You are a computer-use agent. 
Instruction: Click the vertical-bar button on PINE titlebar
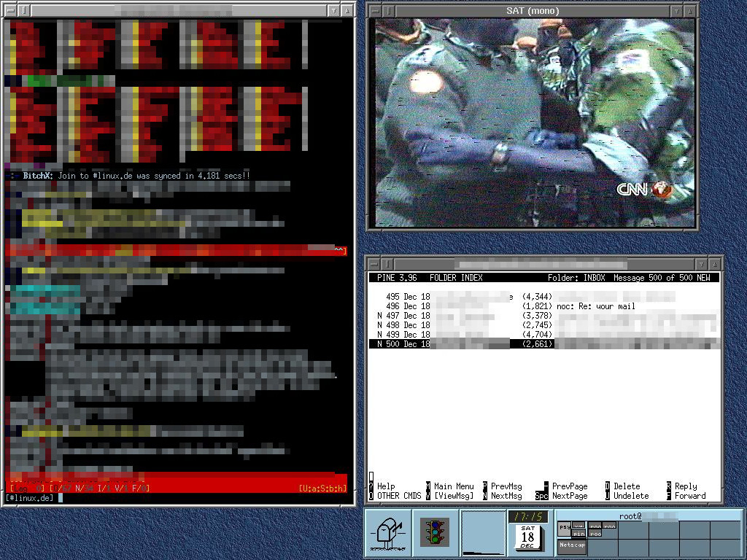tap(388, 263)
